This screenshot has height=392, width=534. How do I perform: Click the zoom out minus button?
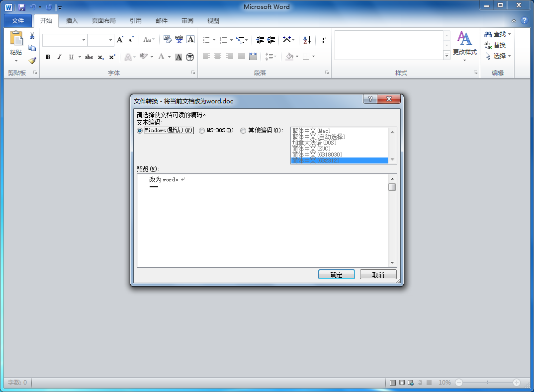[x=459, y=383]
